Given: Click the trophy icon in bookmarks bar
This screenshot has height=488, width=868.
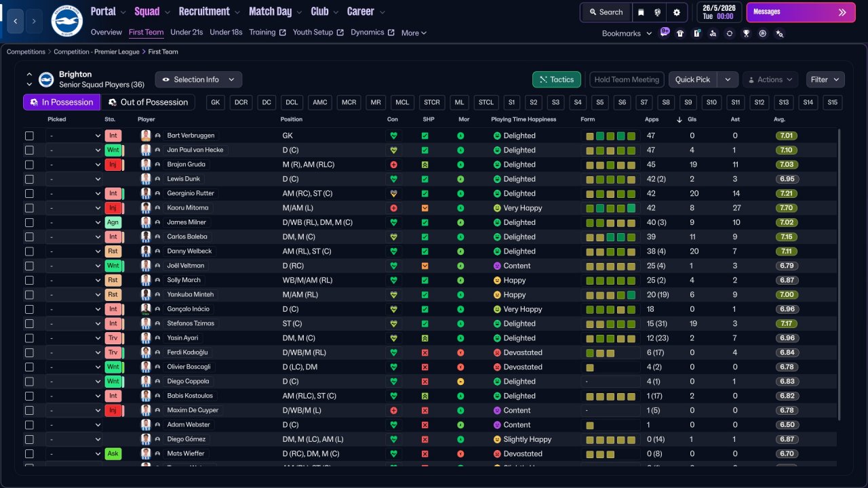Looking at the screenshot, I should point(746,33).
